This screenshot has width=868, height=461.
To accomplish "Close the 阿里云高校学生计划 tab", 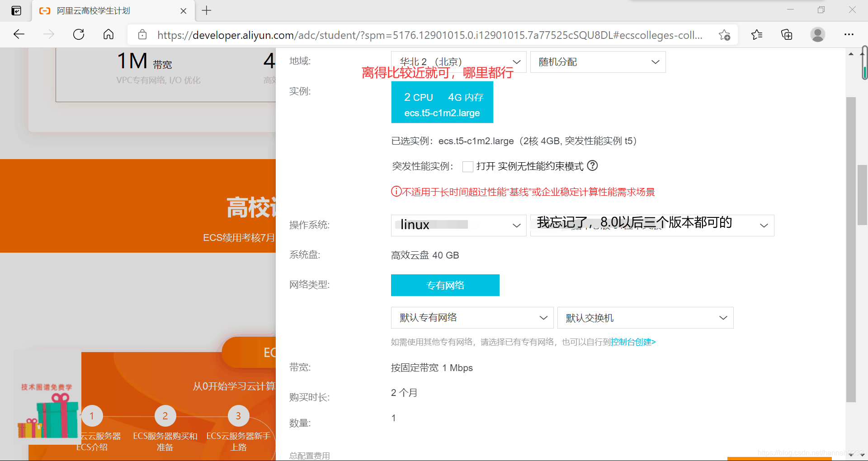I will pos(184,11).
